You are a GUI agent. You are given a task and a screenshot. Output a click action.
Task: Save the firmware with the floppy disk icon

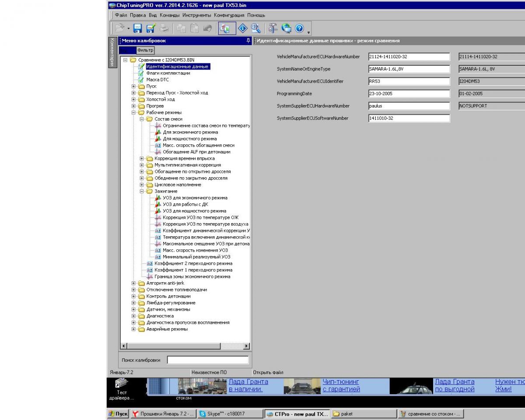pyautogui.click(x=138, y=28)
